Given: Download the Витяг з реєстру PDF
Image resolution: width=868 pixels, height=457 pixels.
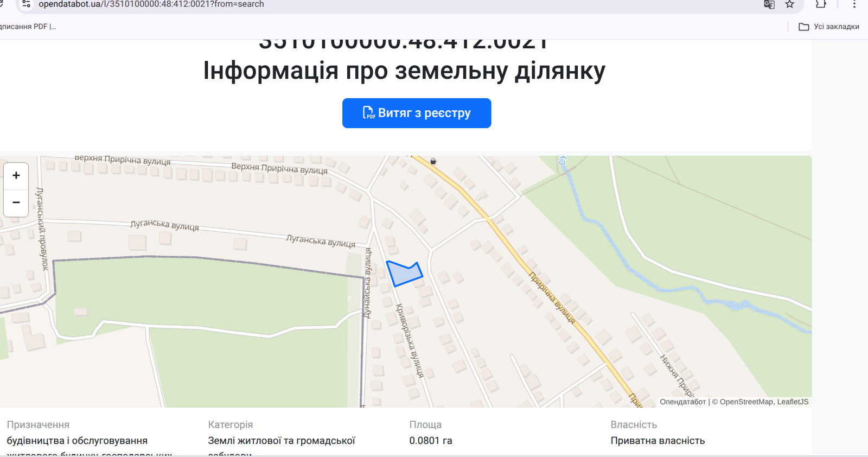Looking at the screenshot, I should 416,113.
